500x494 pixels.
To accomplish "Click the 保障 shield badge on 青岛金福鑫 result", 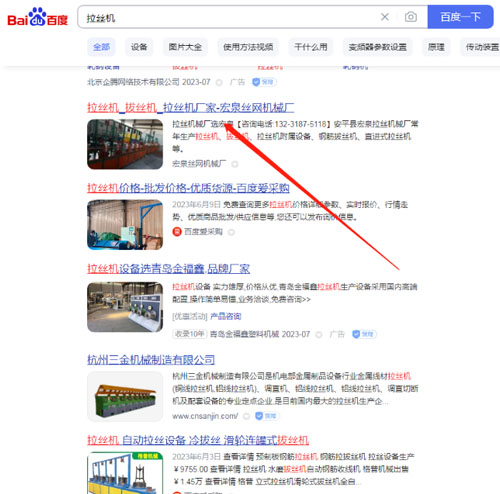I will coord(364,334).
